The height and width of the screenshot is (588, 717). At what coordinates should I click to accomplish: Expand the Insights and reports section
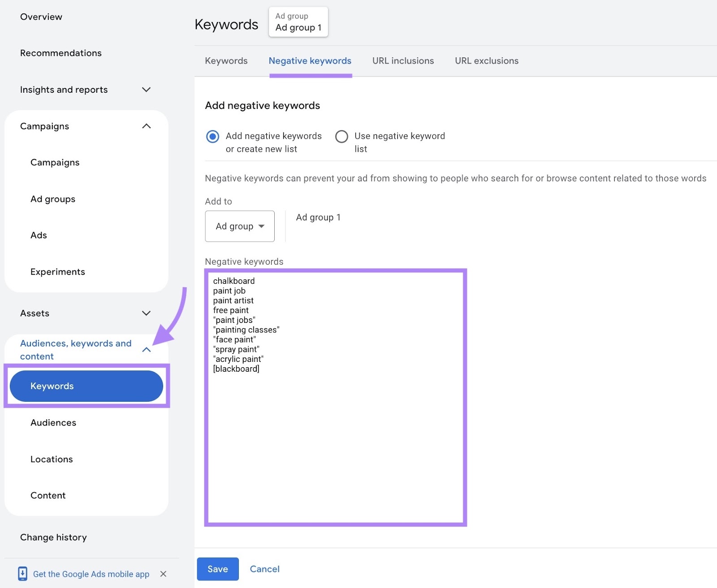pyautogui.click(x=146, y=90)
